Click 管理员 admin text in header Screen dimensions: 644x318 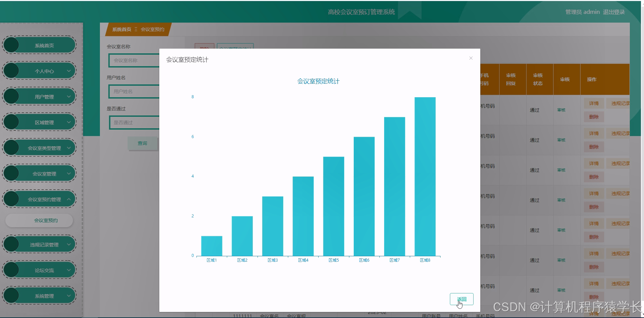pyautogui.click(x=583, y=12)
